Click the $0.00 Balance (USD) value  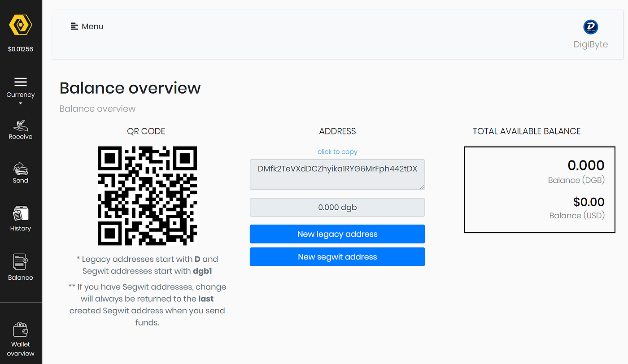coord(589,202)
